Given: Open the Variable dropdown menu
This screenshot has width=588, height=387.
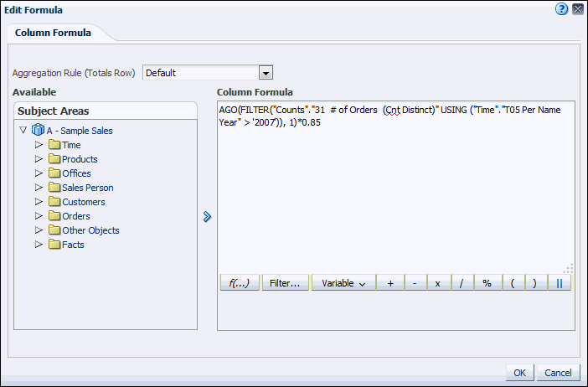Looking at the screenshot, I should click(x=343, y=283).
